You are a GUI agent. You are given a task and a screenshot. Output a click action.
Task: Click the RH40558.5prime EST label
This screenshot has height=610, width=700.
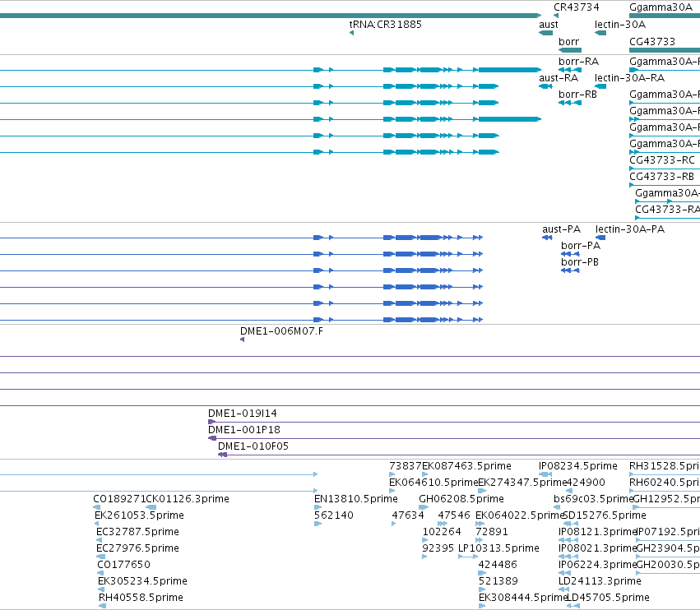pos(141,598)
